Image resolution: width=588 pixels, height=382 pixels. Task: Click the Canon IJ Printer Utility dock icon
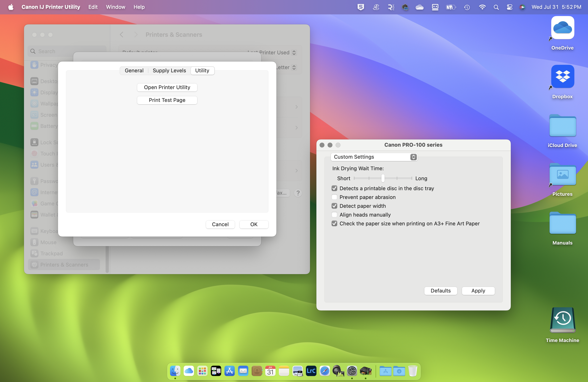(x=365, y=371)
